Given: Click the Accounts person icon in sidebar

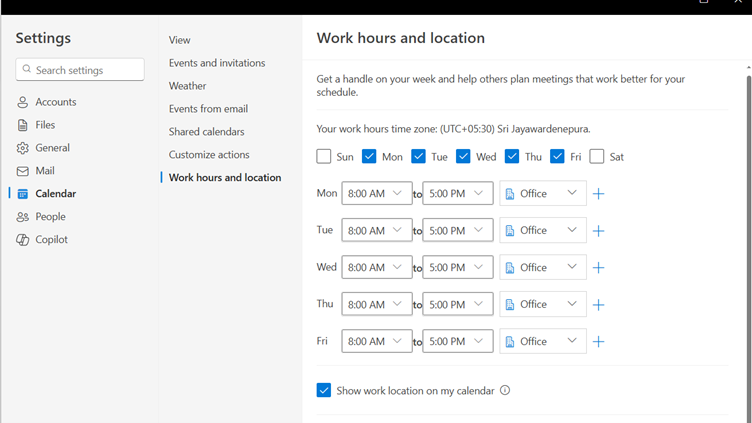Looking at the screenshot, I should tap(22, 102).
